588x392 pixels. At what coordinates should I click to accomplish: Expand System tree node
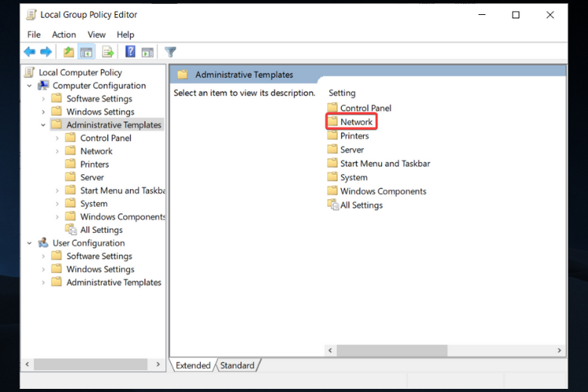click(x=57, y=204)
